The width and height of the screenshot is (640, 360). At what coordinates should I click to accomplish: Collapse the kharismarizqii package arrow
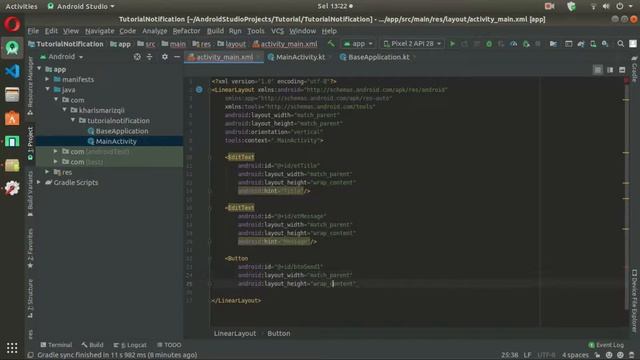click(64, 110)
